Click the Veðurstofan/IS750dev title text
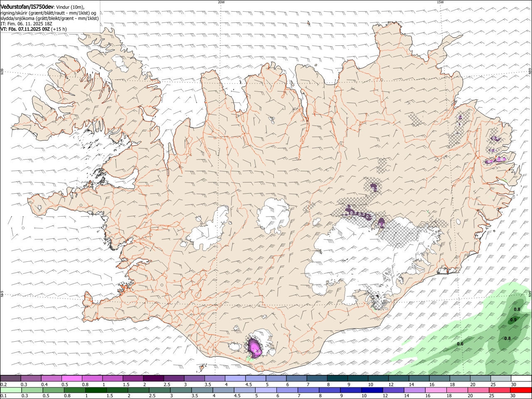This screenshot has height=399, width=532. click(27, 6)
